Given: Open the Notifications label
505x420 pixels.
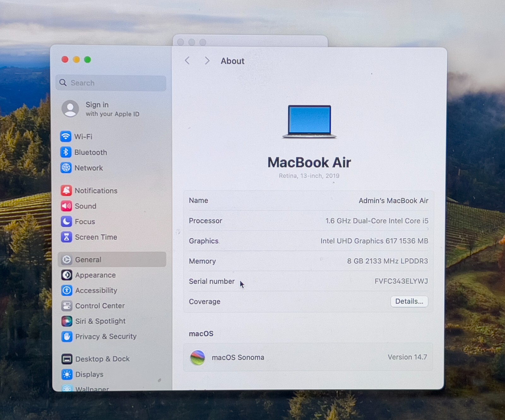Looking at the screenshot, I should tap(96, 191).
